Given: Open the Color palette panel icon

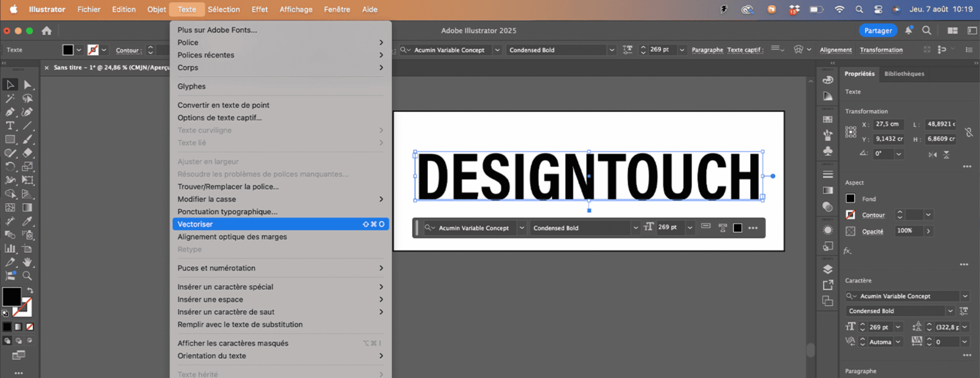Looking at the screenshot, I should 828,80.
